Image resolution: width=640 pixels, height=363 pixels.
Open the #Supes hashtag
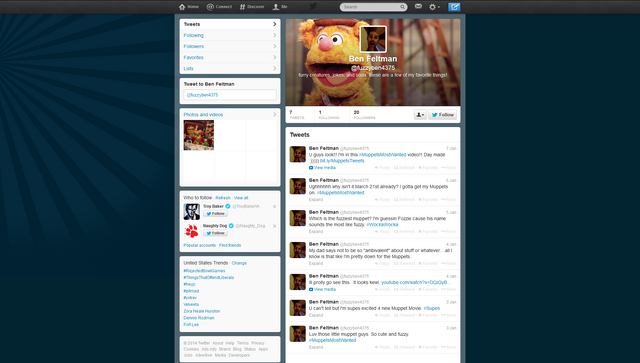pyautogui.click(x=431, y=308)
